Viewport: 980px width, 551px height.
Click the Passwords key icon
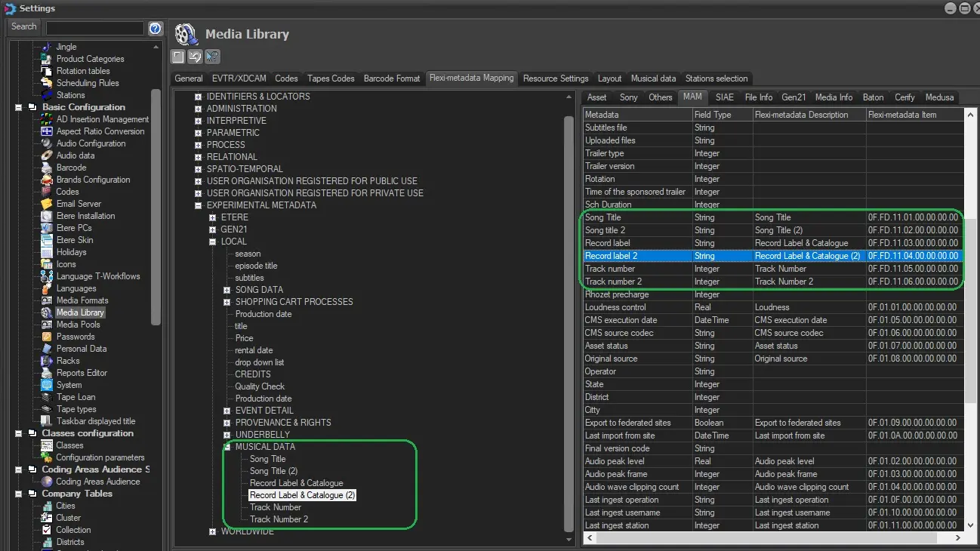(48, 337)
